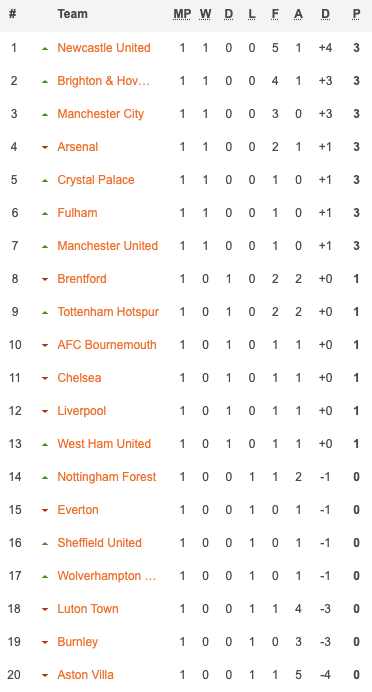The width and height of the screenshot is (372, 692).
Task: Select the Chelsea team link
Action: (79, 378)
